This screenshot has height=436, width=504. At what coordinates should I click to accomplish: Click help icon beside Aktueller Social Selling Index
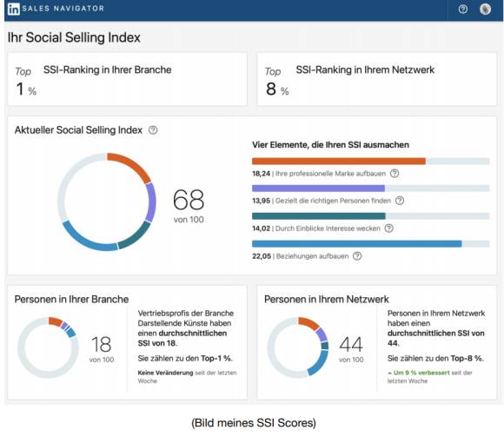[x=153, y=130]
